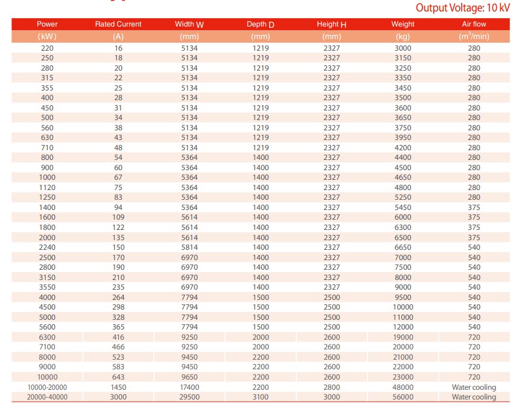The width and height of the screenshot is (525, 420).
Task: Click width value 9650
Action: coord(189,377)
